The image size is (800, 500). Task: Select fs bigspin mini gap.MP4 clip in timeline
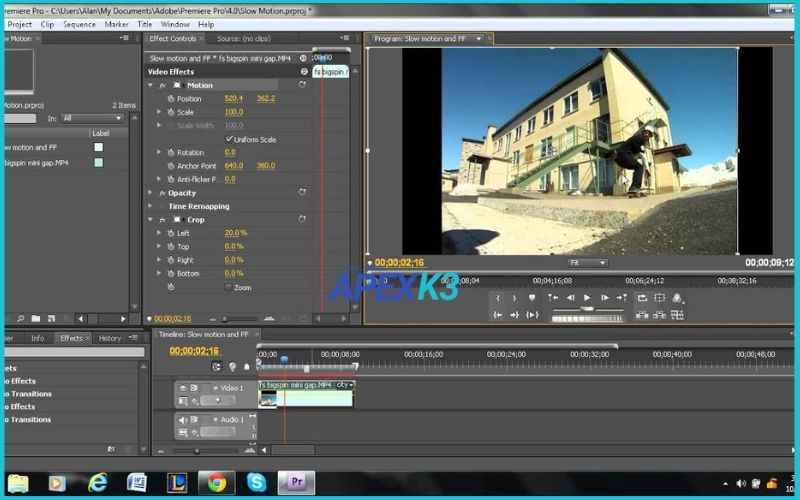click(x=305, y=393)
